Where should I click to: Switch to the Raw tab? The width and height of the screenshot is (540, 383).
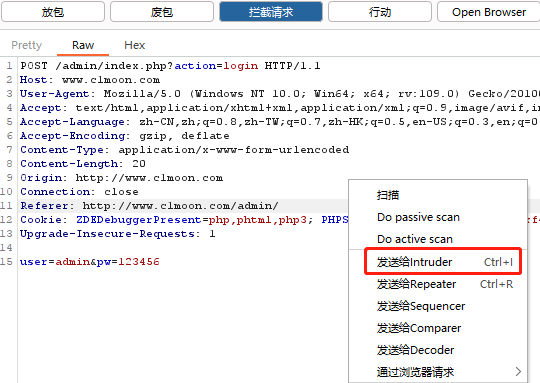pos(83,45)
